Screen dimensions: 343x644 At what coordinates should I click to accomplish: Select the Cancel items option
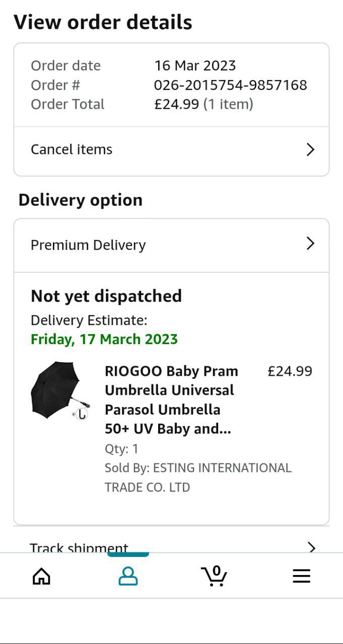[72, 149]
